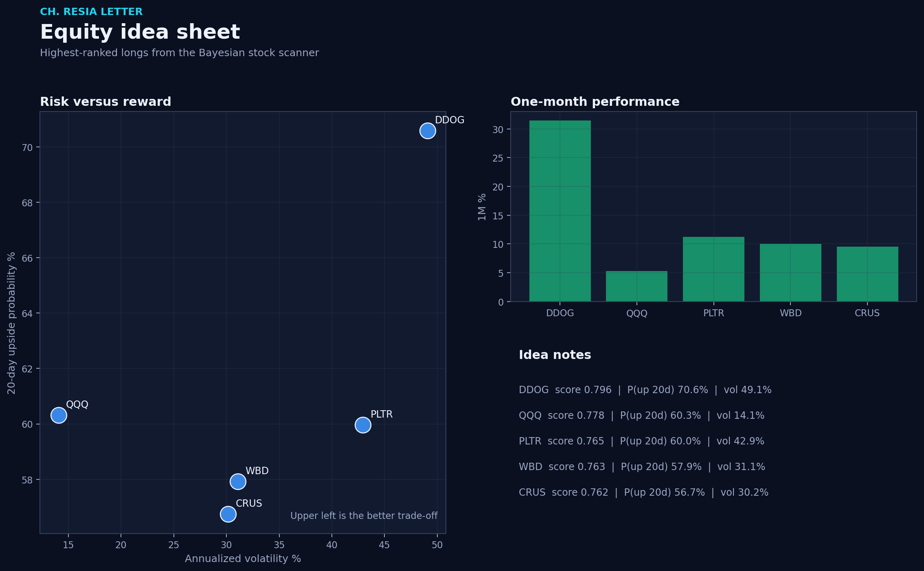Click the DDOG tick label under the bar chart
Screen dimensions: 924x571
coord(560,313)
